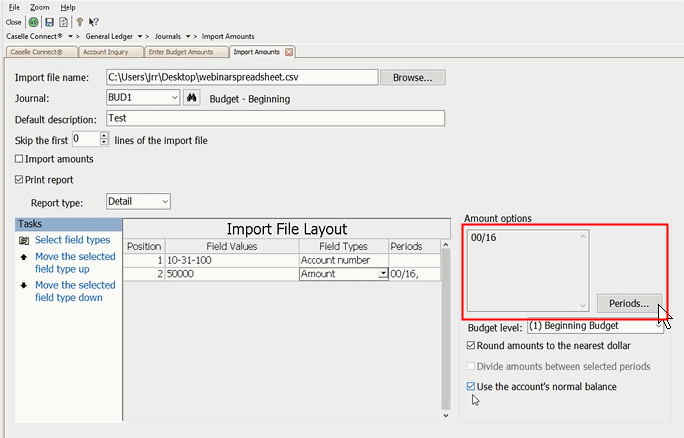Click the What's This help pointer icon
This screenshot has width=684, height=438.
(x=93, y=22)
